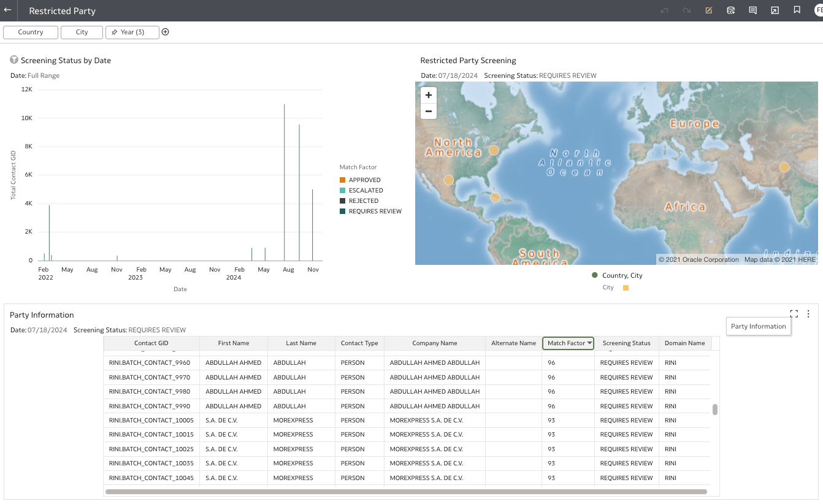Select cell RINI.BATCH_CONTACT_9960

click(151, 363)
